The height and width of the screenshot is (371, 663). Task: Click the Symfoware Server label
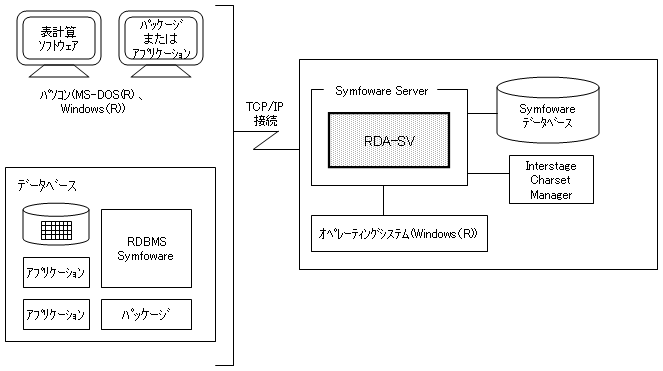[381, 91]
